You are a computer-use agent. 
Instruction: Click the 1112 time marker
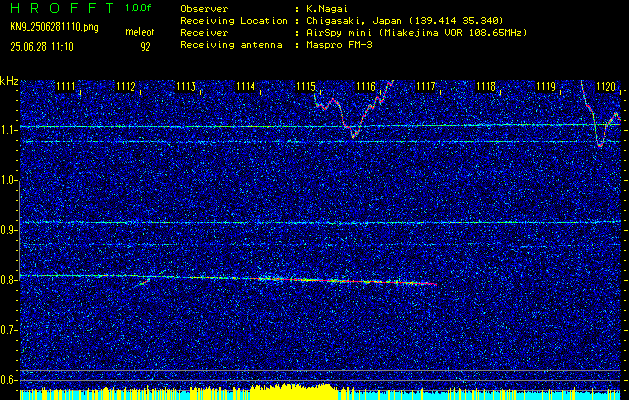pyautogui.click(x=126, y=86)
